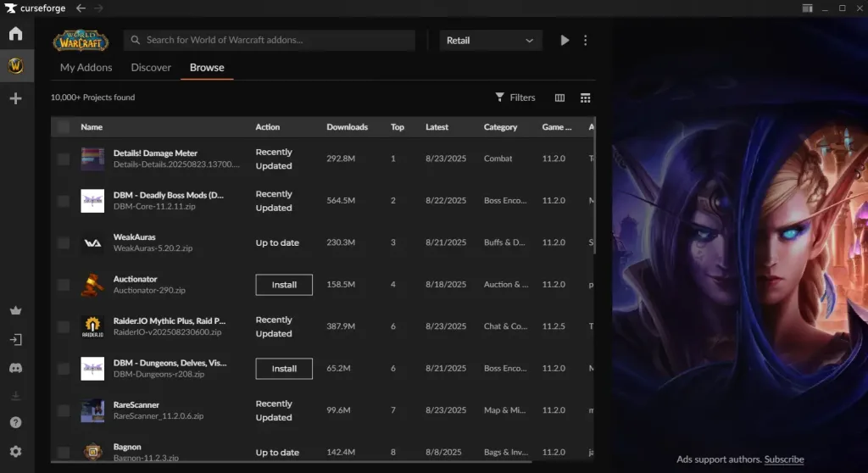Click the Combat category of Details! Damage Meter

pos(498,159)
